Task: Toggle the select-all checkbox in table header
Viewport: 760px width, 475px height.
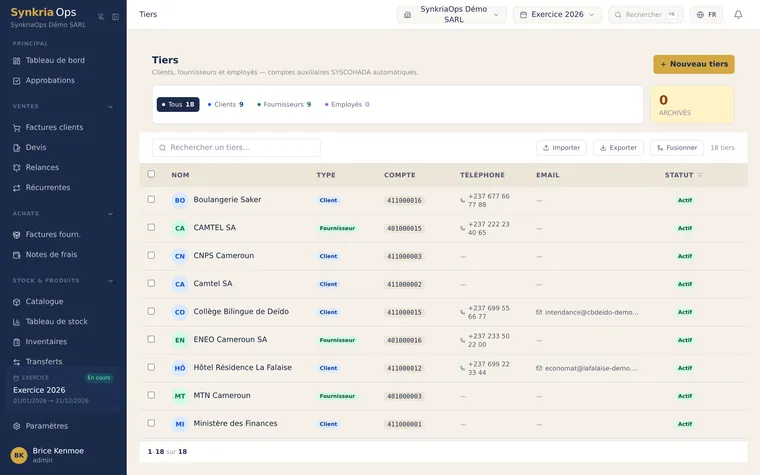Action: 151,174
